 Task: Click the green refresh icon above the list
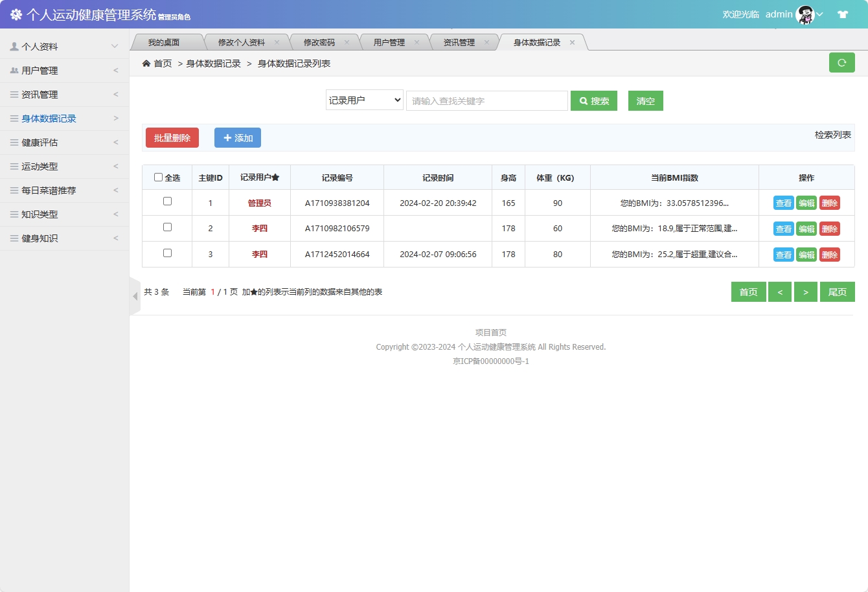pyautogui.click(x=841, y=62)
